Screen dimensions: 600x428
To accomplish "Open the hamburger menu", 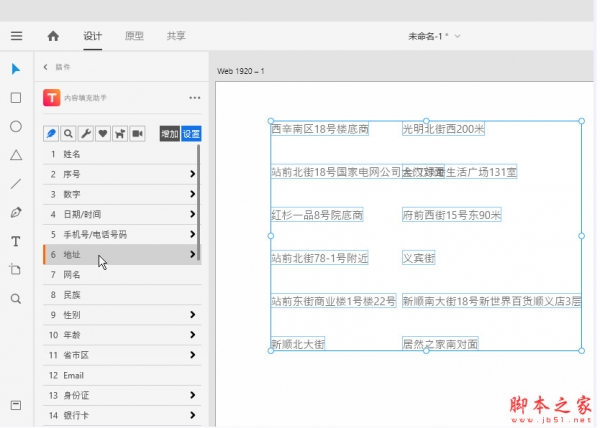I will click(16, 36).
